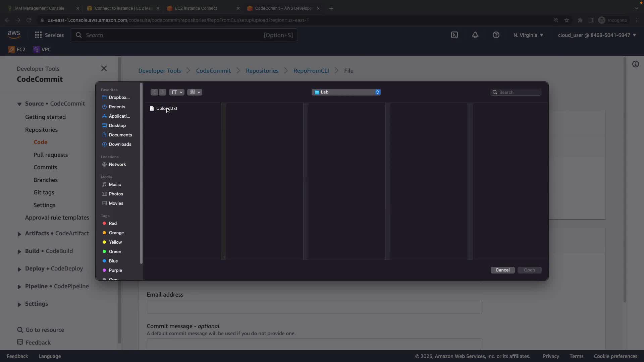Open the AWS help question-mark icon

click(x=496, y=35)
